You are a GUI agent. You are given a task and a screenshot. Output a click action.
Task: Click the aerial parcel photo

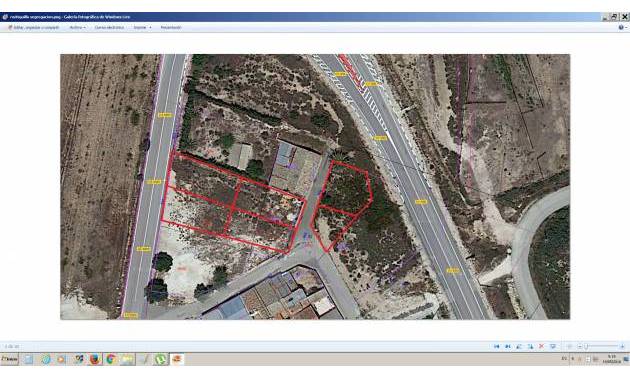point(315,187)
